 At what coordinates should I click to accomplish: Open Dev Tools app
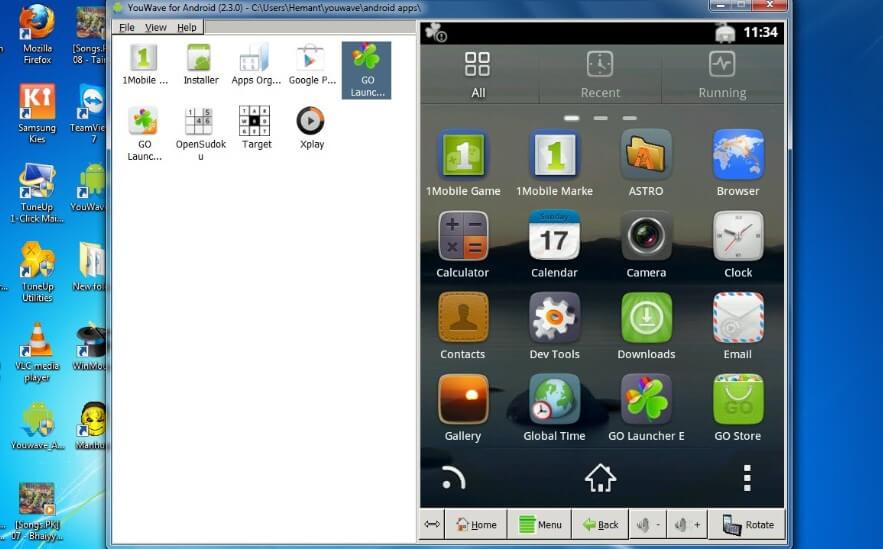click(x=555, y=327)
